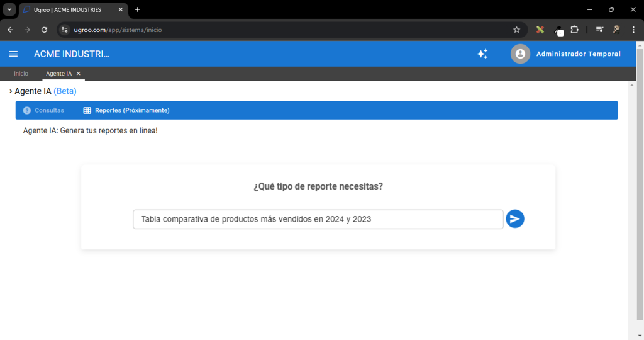
Task: Expand the Agente IA (Beta) section chevron
Action: [x=11, y=91]
